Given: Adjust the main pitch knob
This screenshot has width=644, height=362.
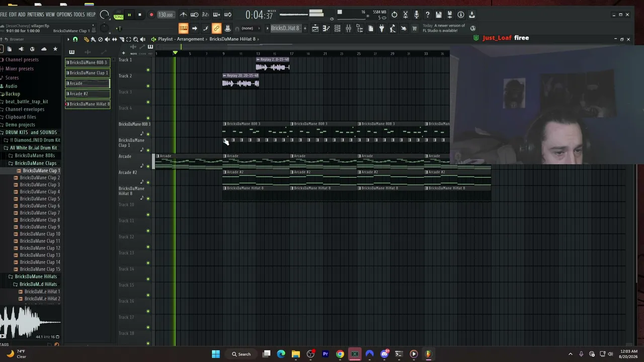Looking at the screenshot, I should [104, 28].
